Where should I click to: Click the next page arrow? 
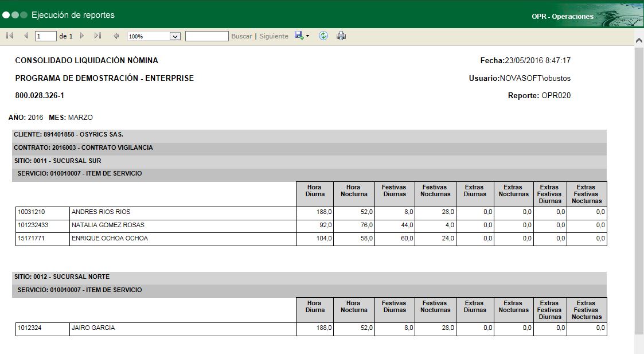click(x=82, y=36)
